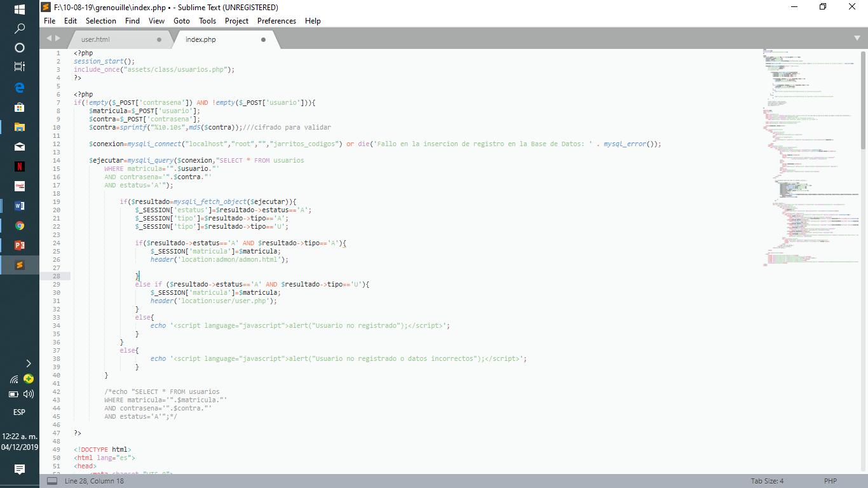Open Microsoft Store taskbar icon

(x=19, y=107)
